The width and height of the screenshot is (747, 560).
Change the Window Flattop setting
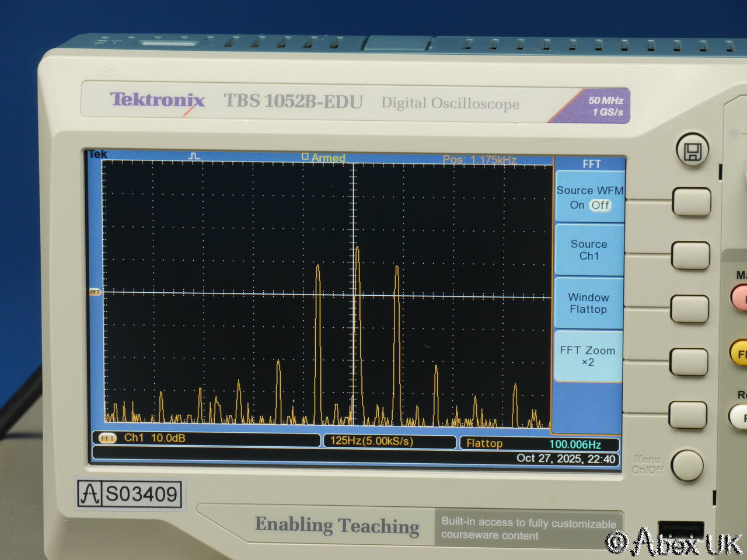coord(588,303)
